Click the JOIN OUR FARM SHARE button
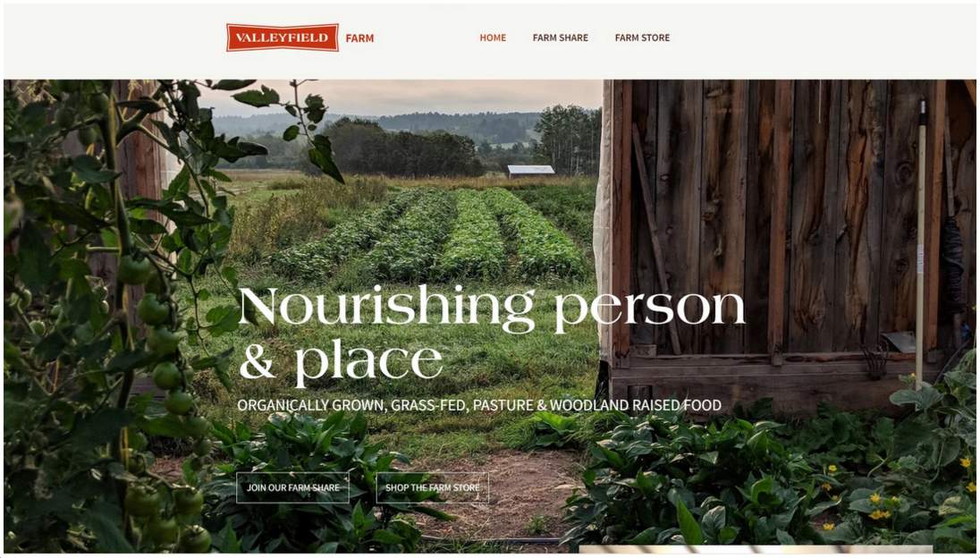 click(292, 487)
